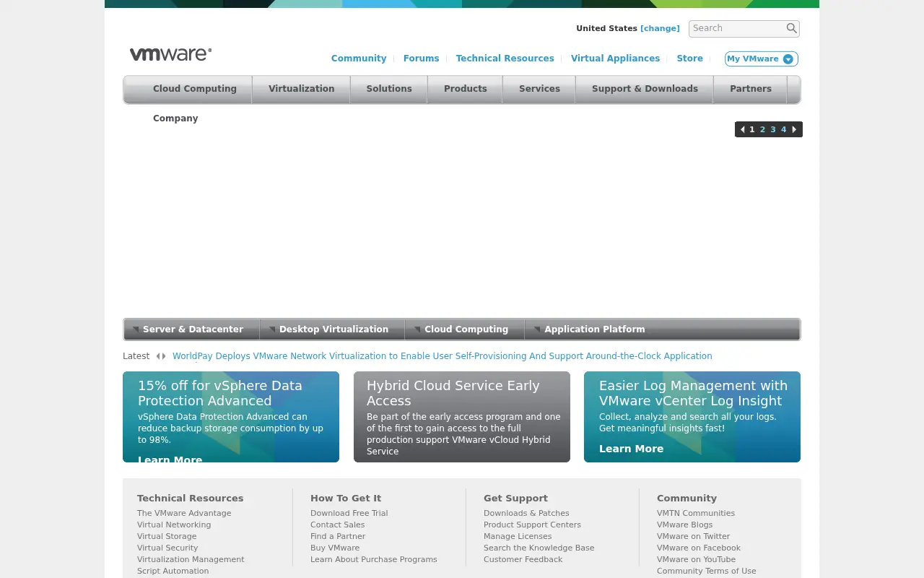This screenshot has width=924, height=578.
Task: Open the Hybrid Cloud Service Early Access promo
Action: [462, 417]
